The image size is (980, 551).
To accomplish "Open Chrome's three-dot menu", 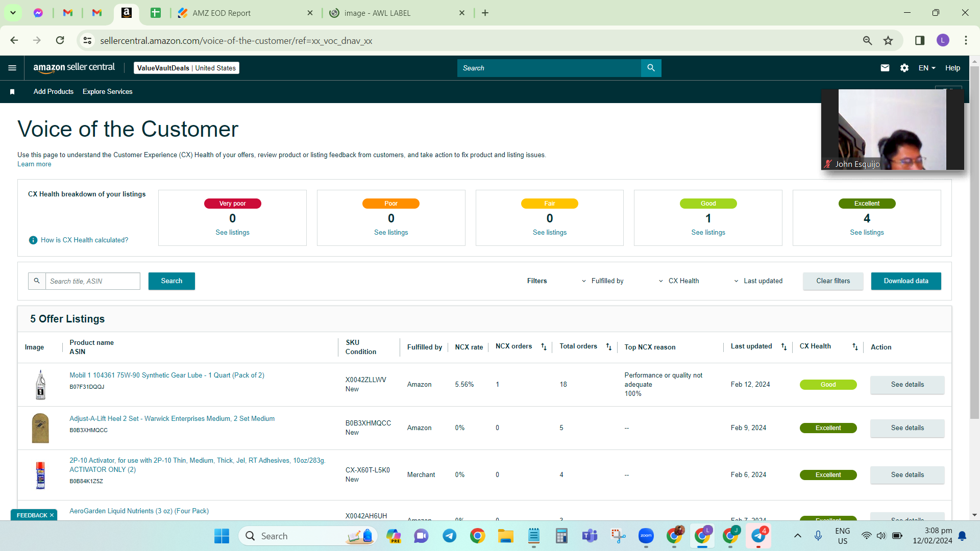I will (966, 40).
